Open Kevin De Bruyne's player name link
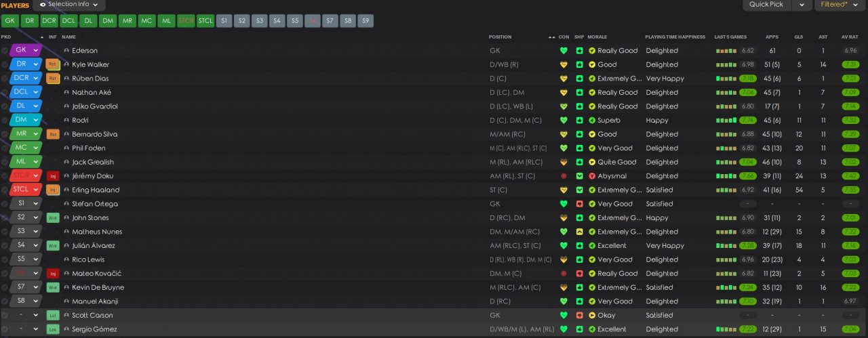Image resolution: width=868 pixels, height=338 pixels. click(98, 287)
